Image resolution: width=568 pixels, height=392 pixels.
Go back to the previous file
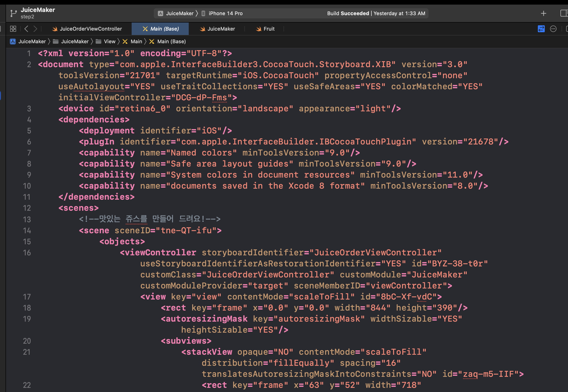(x=26, y=29)
